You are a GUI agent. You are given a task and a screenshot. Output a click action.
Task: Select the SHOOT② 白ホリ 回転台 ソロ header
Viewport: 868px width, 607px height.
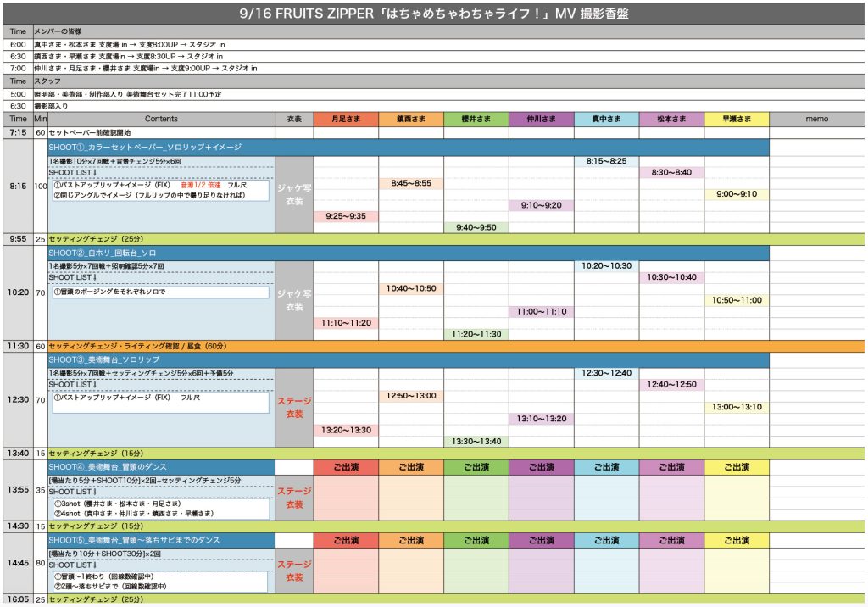coord(161,253)
